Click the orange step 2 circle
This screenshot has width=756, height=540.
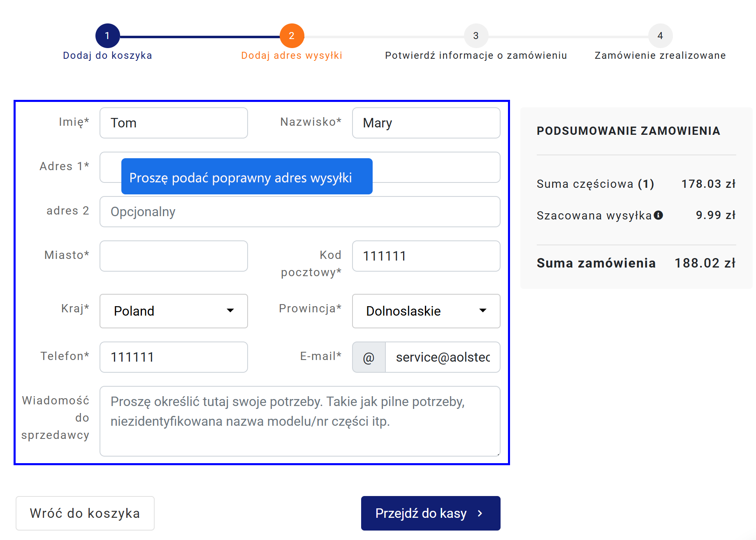tap(292, 36)
